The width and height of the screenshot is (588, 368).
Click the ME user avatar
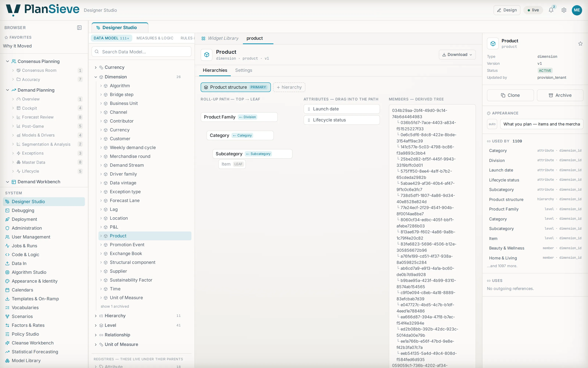click(577, 10)
